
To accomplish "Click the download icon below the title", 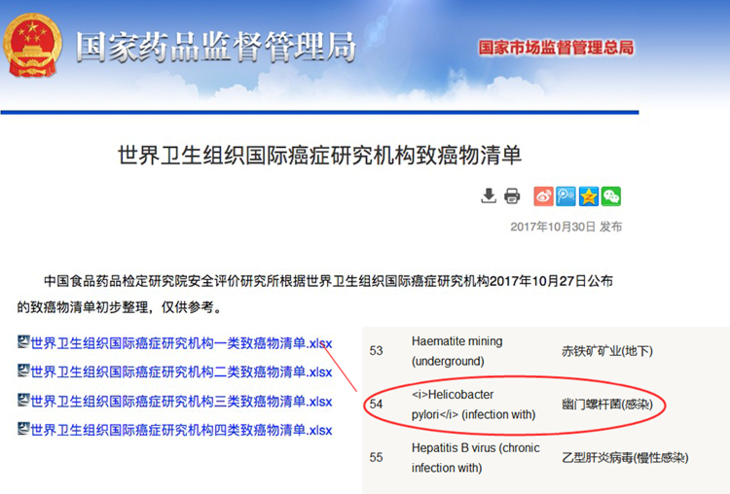I will pyautogui.click(x=488, y=195).
